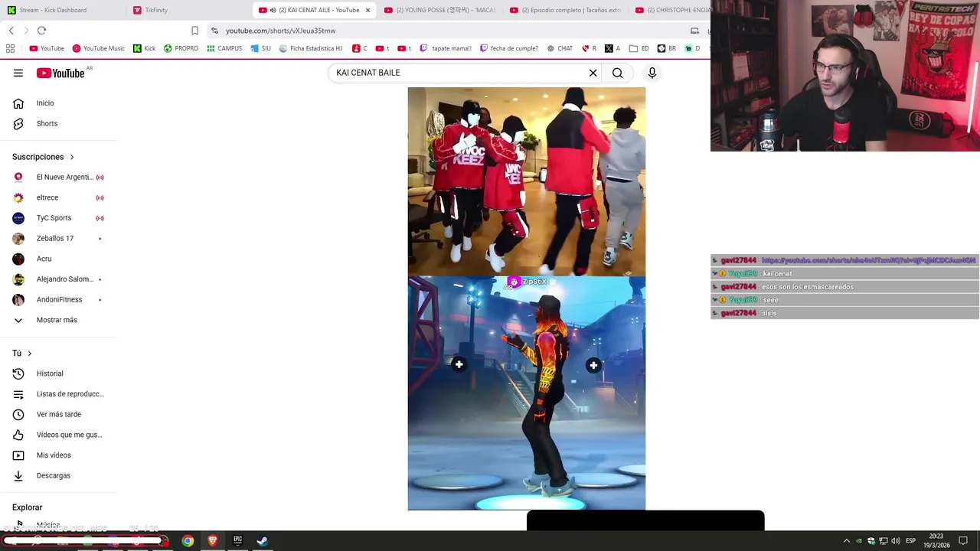Screen dimensions: 980x551
Task: Switch to the Episodio completo Tacaños tab
Action: coord(566,10)
